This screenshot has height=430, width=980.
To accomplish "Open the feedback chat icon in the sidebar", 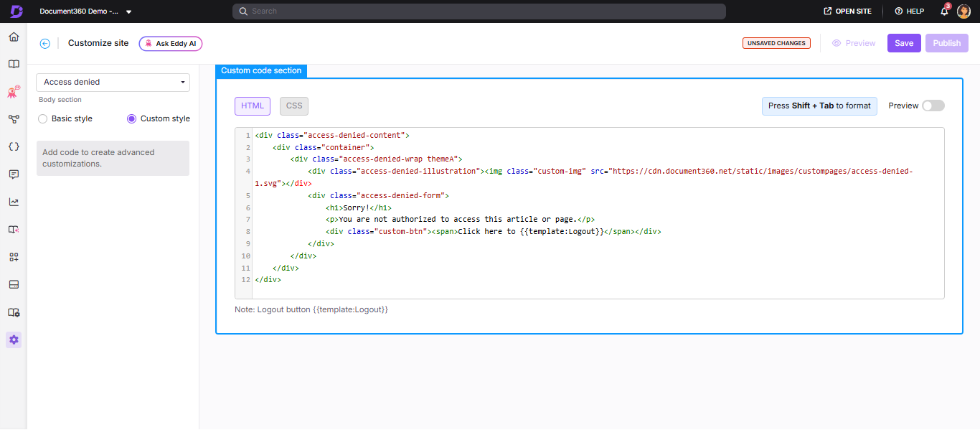I will point(14,174).
